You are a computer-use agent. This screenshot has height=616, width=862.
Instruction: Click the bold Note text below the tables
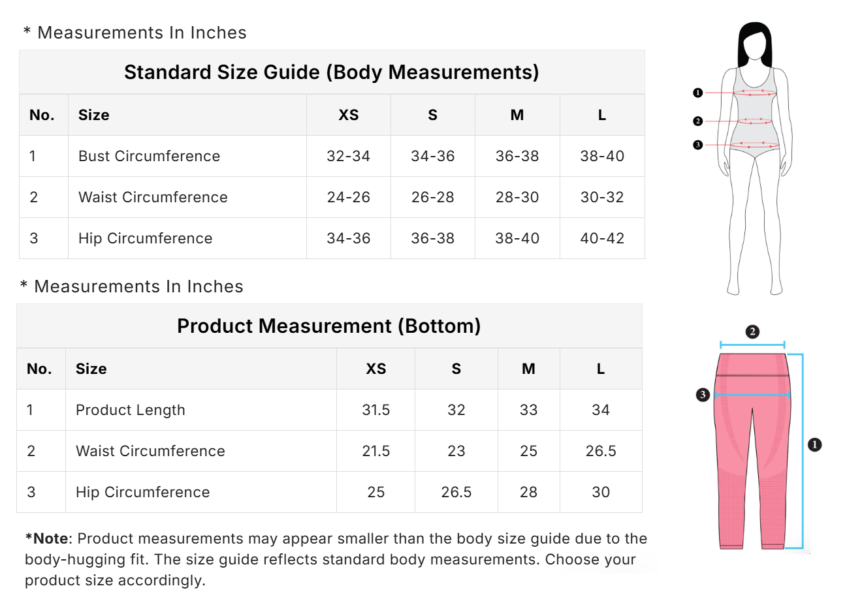pyautogui.click(x=47, y=538)
